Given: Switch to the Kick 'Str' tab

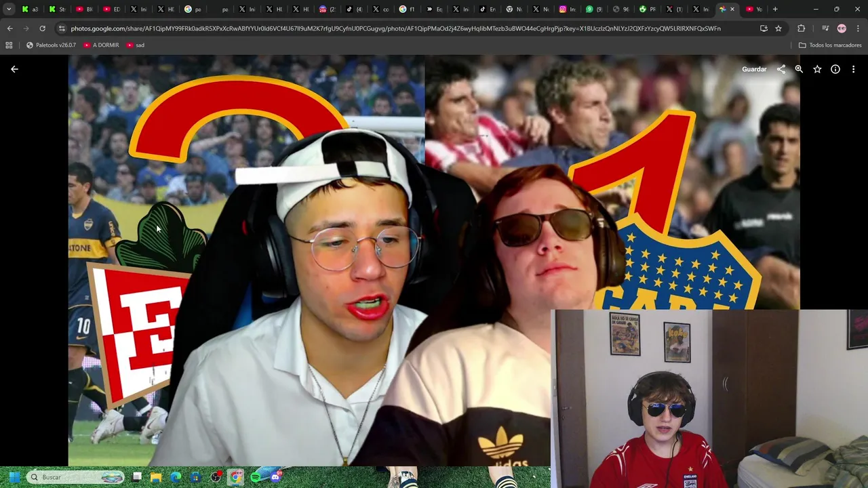Looking at the screenshot, I should 58,9.
